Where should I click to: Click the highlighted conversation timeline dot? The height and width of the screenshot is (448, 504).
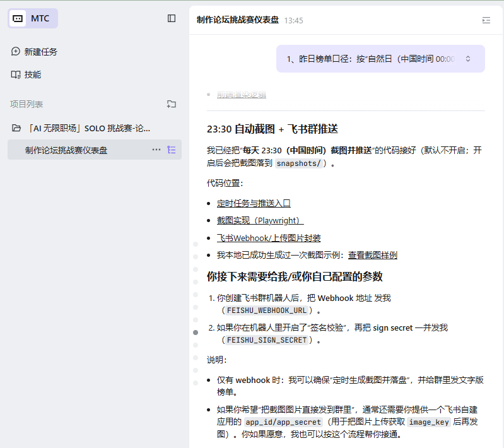pyautogui.click(x=196, y=332)
